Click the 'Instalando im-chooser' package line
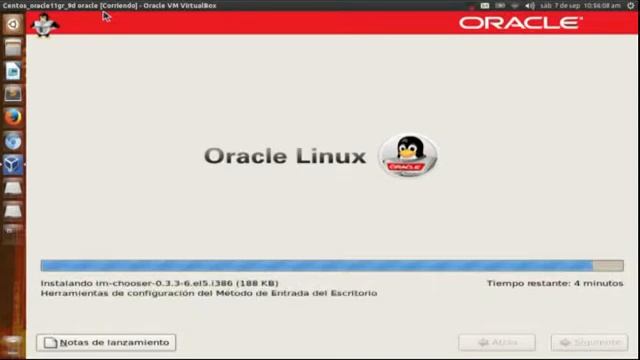Viewport: 640px width, 360px height. tap(160, 283)
